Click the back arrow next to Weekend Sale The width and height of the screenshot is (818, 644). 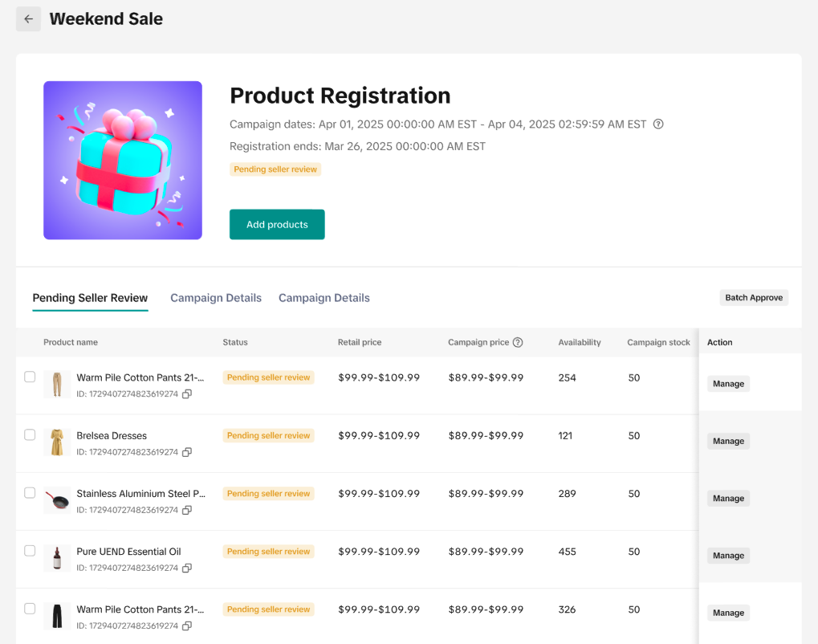coord(28,19)
